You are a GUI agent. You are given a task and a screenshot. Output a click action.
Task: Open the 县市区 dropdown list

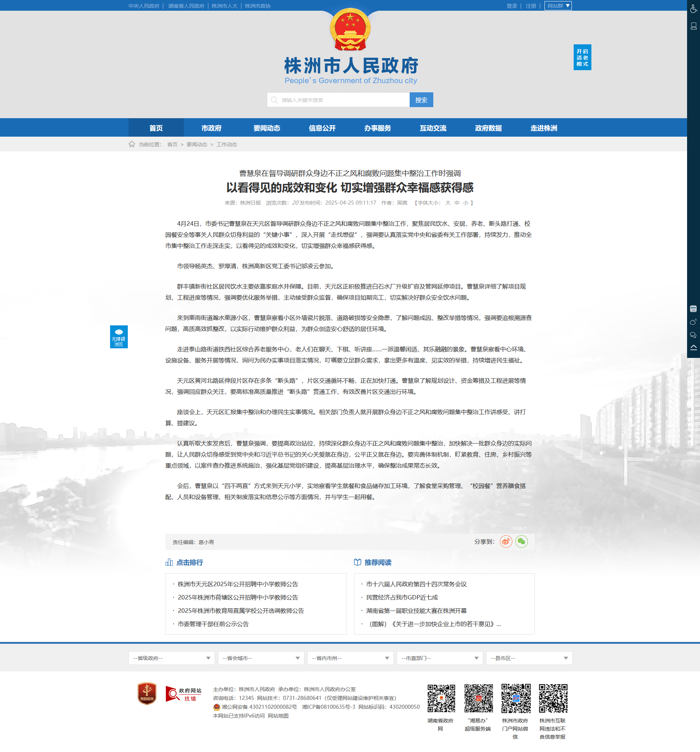(x=529, y=658)
